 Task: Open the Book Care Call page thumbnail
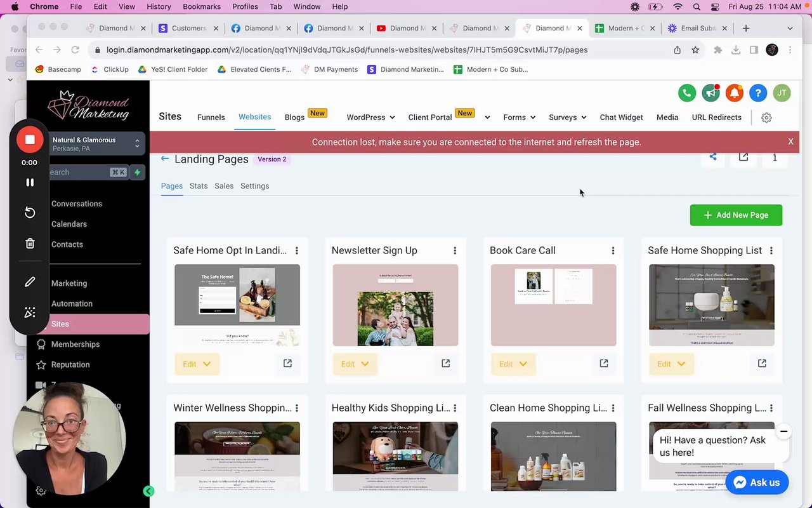click(x=553, y=305)
